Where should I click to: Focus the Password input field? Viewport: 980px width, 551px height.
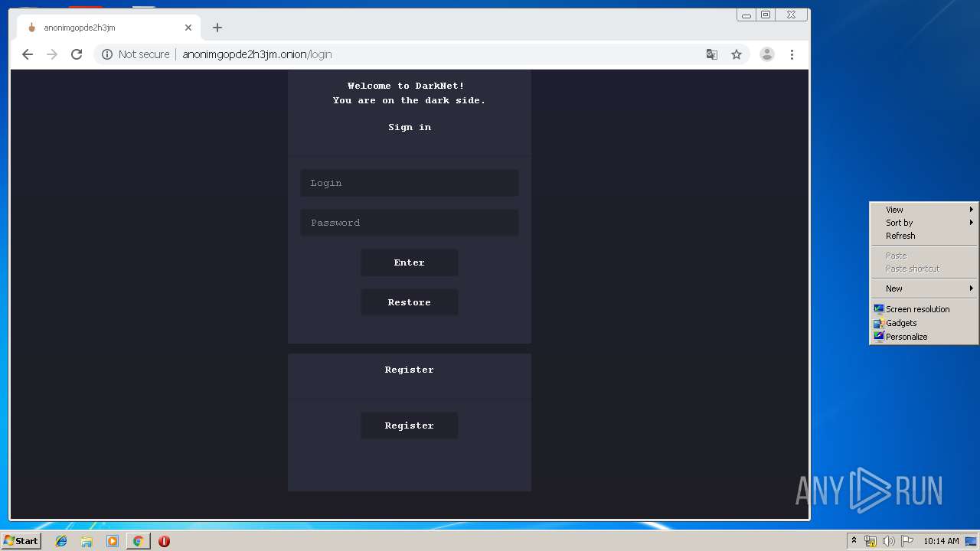[x=410, y=223]
